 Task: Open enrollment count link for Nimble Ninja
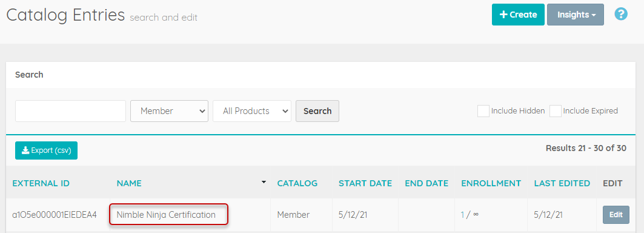tap(462, 215)
